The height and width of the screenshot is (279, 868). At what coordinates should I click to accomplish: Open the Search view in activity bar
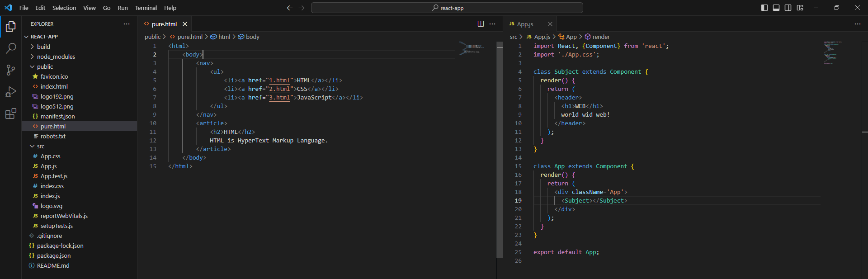(x=11, y=48)
